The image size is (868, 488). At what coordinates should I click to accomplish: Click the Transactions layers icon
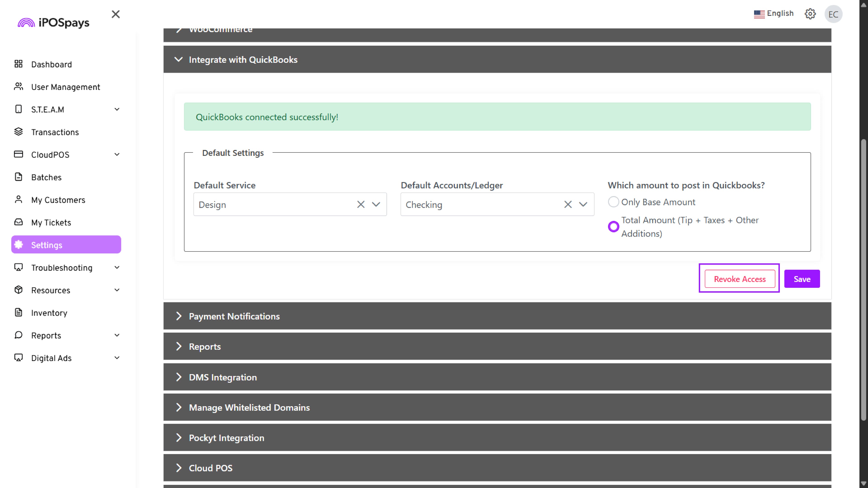[19, 132]
